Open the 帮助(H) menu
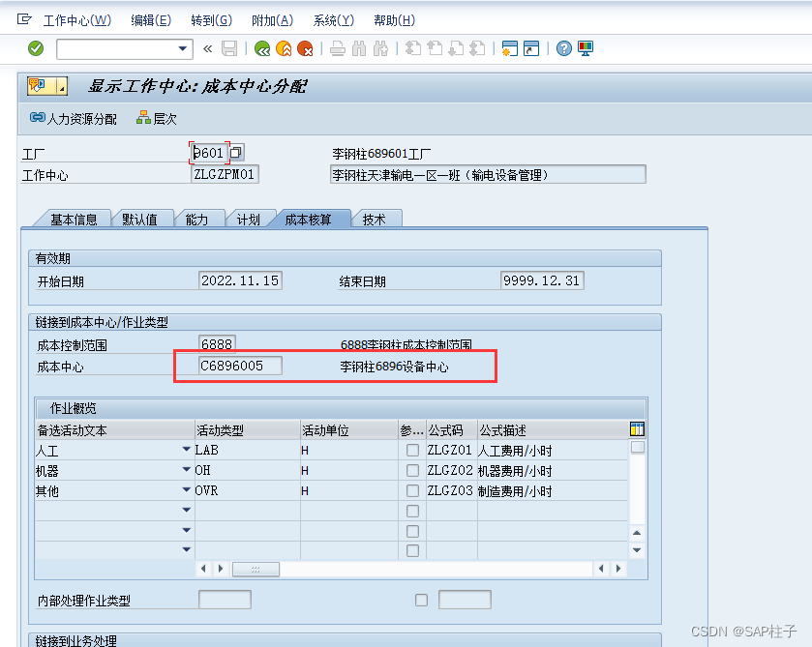Viewport: 812px width, 647px height. (x=395, y=20)
